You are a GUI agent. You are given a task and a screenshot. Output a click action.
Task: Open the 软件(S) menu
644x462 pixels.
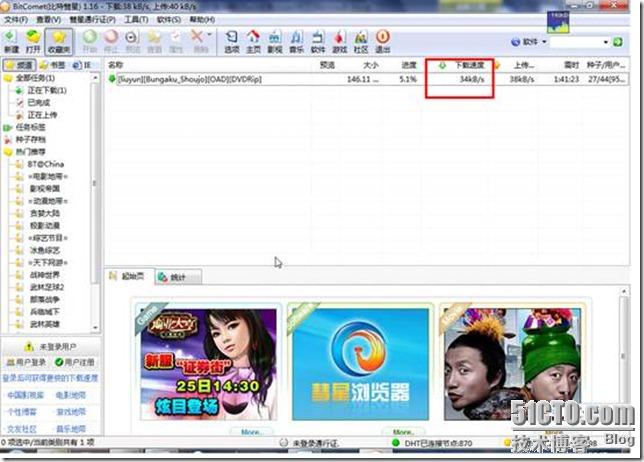(169, 20)
